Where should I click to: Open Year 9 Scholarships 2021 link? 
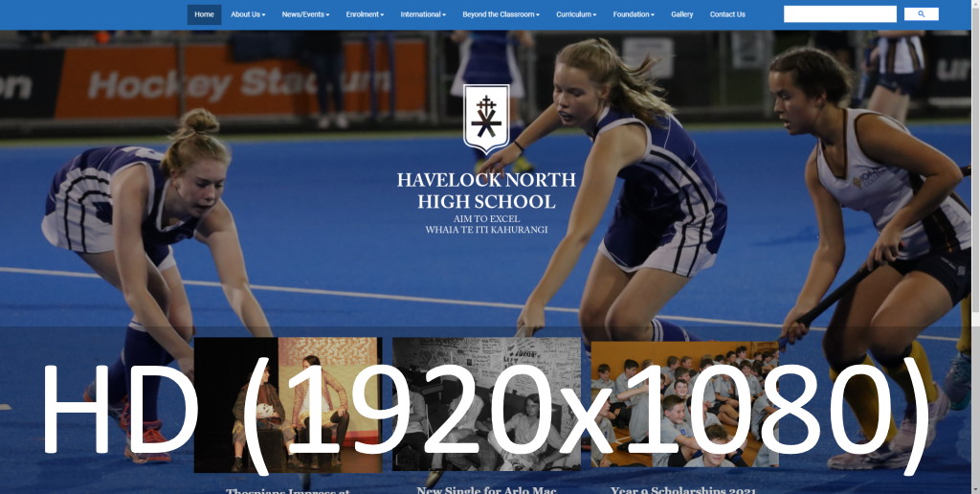click(x=683, y=490)
